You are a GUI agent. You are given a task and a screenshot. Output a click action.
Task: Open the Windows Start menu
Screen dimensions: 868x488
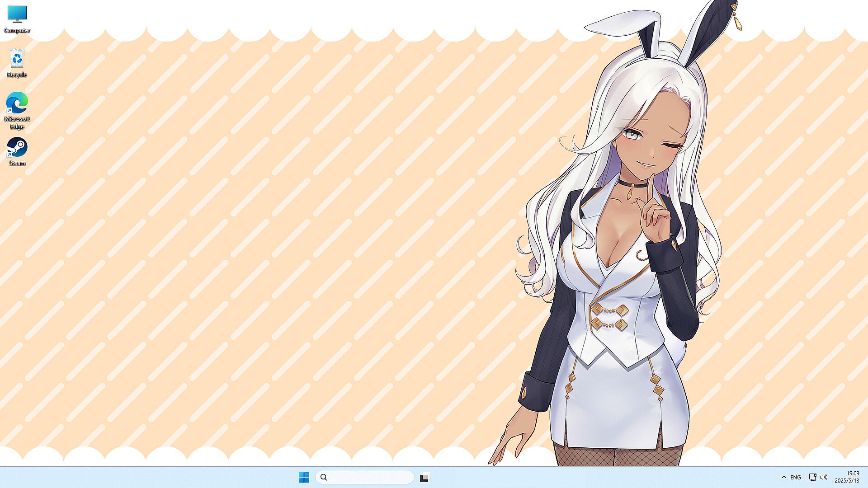pos(304,477)
